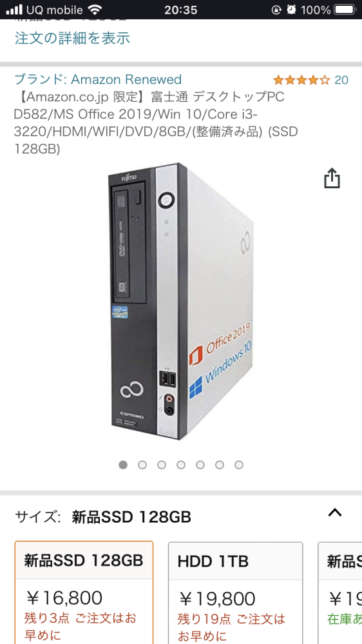The height and width of the screenshot is (644, 362).
Task: Tap the share icon beside product image
Action: click(332, 179)
